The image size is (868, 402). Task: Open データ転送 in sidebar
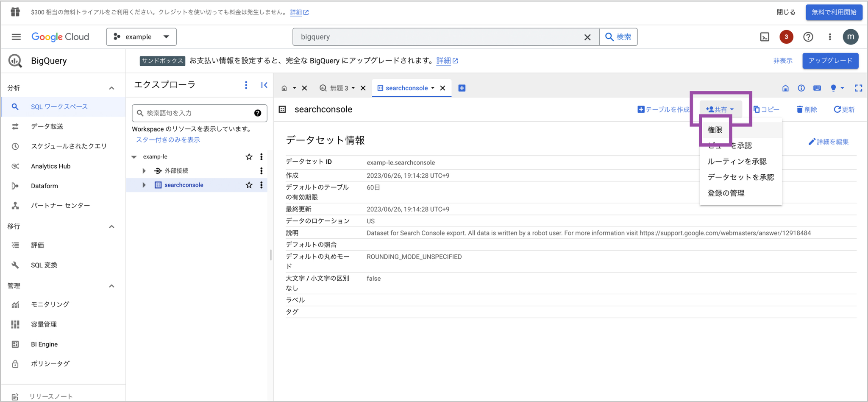point(63,126)
